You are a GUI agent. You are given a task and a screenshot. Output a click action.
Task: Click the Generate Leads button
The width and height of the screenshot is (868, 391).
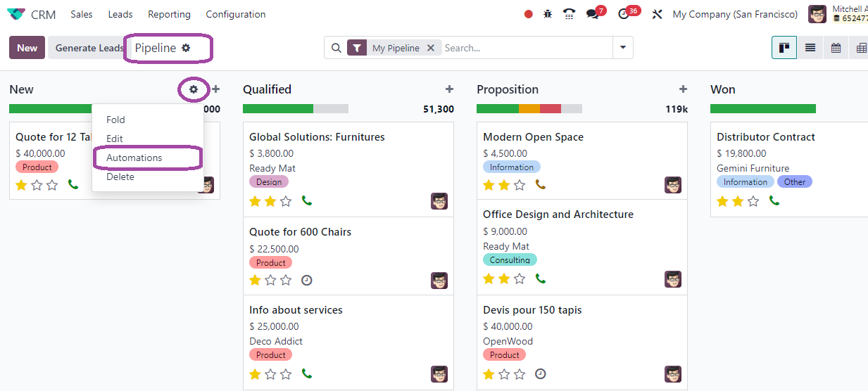point(89,48)
